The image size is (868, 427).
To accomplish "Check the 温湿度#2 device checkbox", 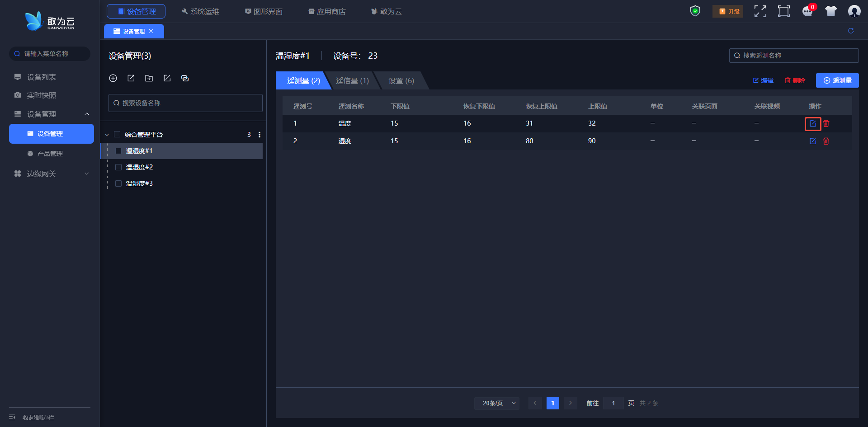I will click(x=118, y=167).
